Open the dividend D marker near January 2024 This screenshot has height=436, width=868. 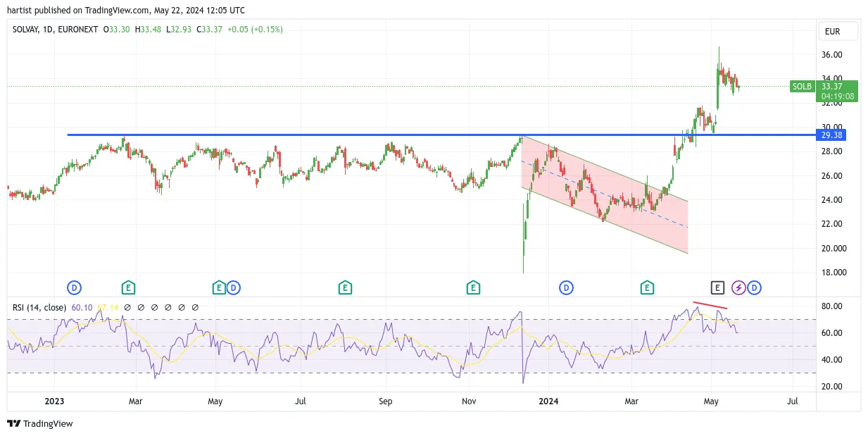[x=566, y=287]
